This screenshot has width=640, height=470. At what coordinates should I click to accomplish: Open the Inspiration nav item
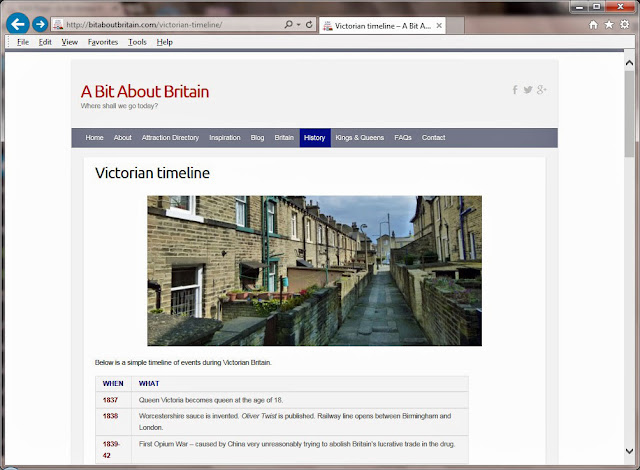225,138
